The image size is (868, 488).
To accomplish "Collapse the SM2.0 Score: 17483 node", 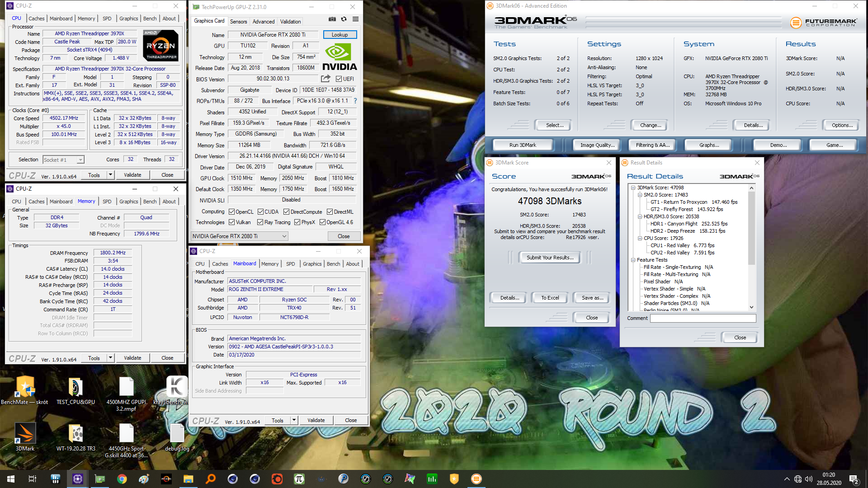I will click(x=640, y=195).
